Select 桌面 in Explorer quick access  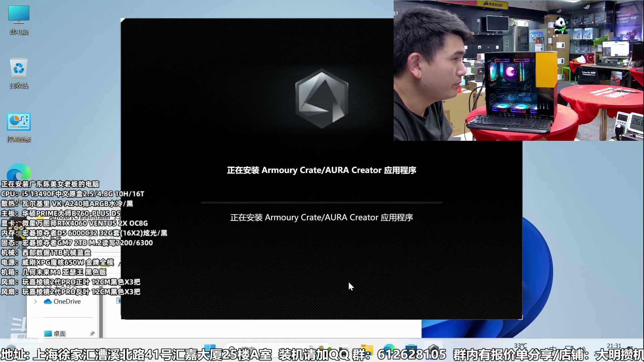point(59,334)
